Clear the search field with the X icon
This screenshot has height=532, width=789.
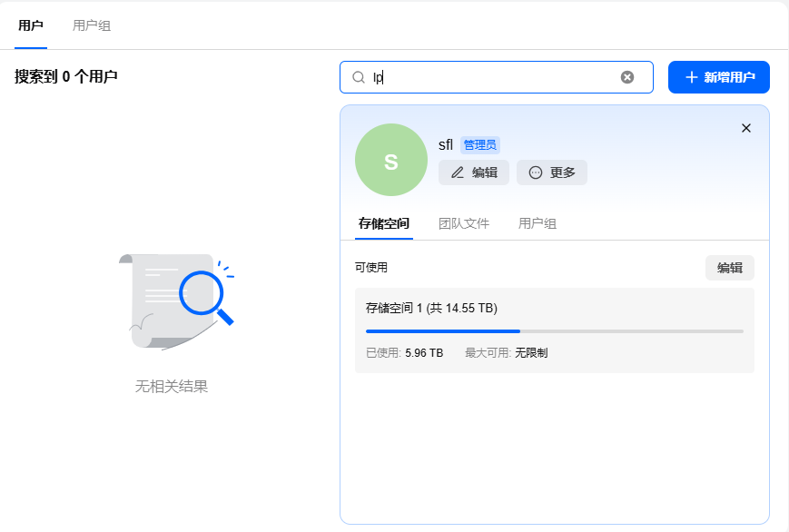[627, 77]
